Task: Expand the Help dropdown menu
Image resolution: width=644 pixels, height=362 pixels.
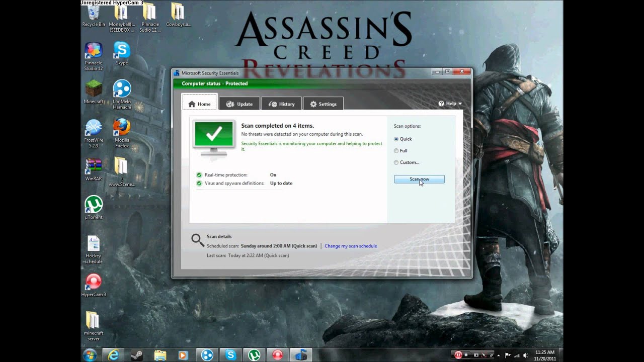Action: [450, 104]
